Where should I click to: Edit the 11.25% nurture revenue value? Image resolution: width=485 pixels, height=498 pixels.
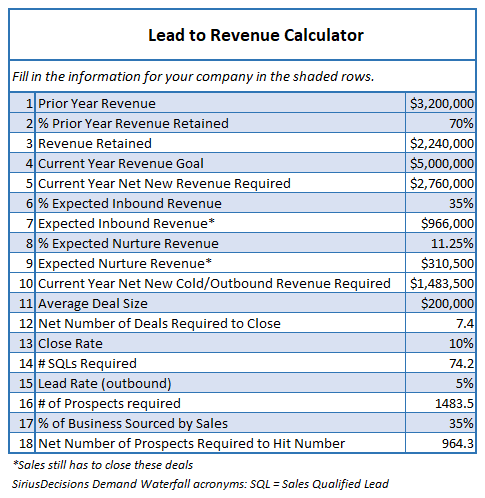(440, 243)
